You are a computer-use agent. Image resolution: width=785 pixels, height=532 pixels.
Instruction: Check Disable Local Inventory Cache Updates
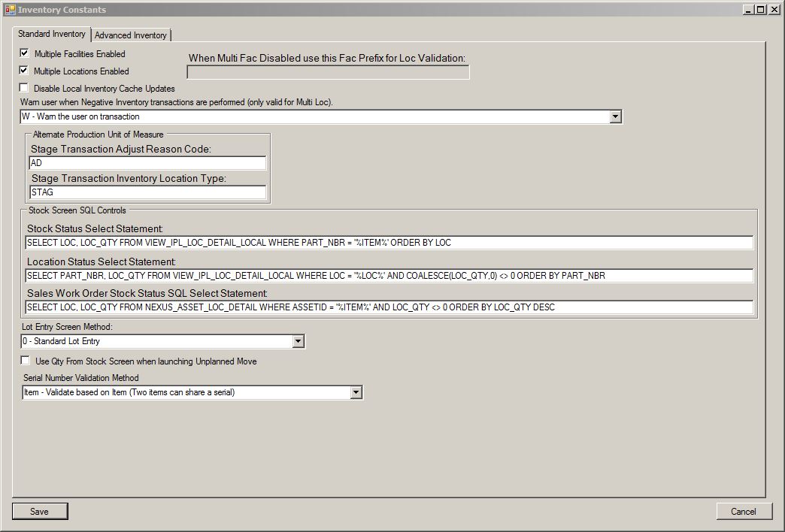point(24,88)
